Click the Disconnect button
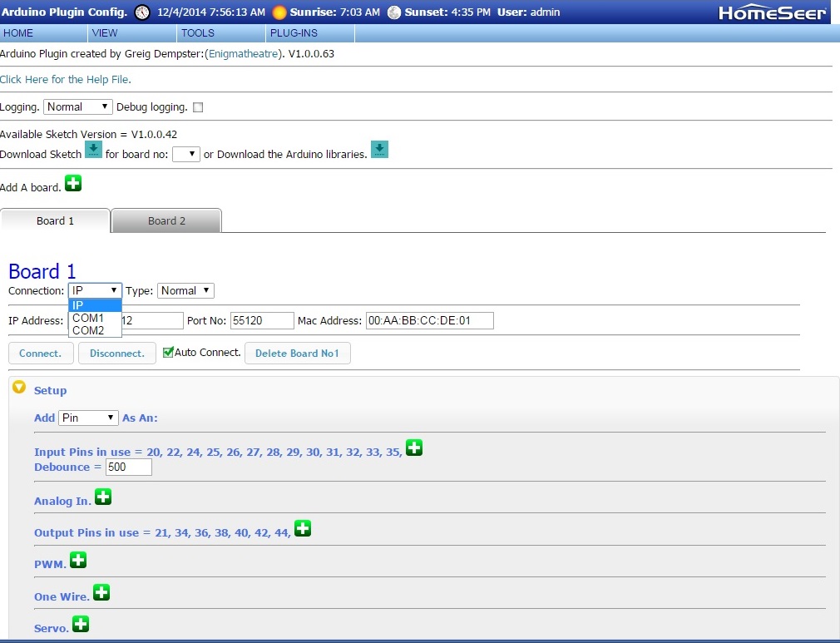This screenshot has height=643, width=840. pyautogui.click(x=116, y=354)
